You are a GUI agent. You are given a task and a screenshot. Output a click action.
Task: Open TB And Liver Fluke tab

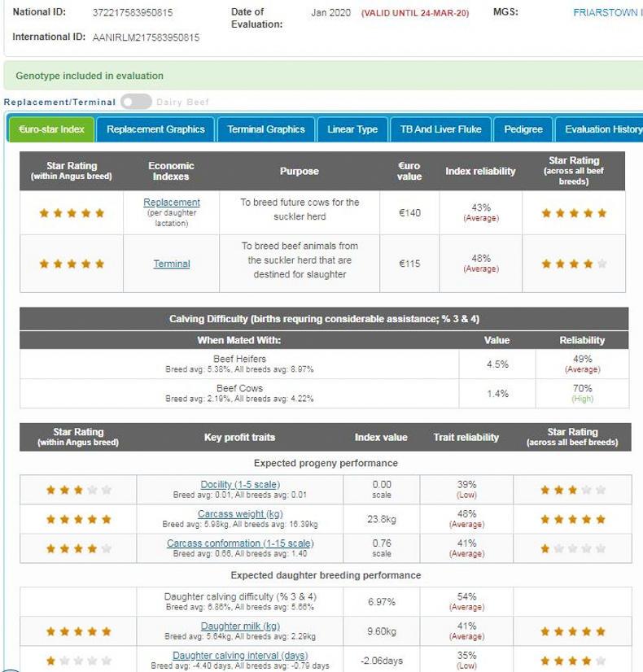440,129
